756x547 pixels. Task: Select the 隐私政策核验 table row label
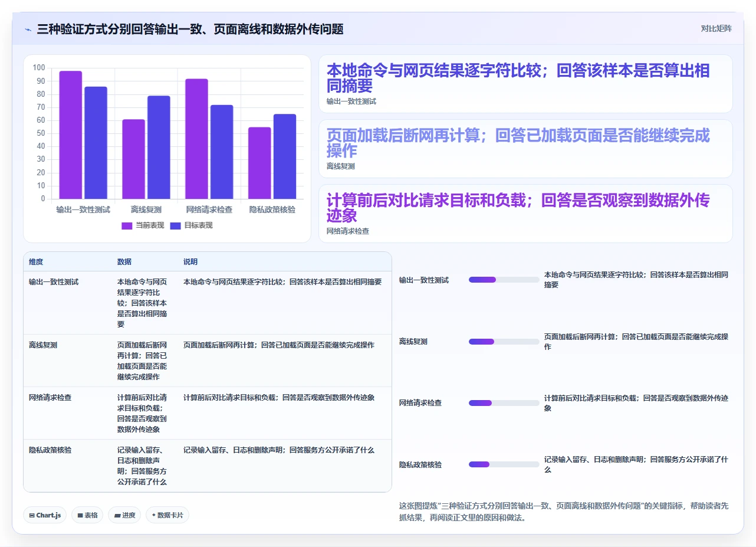50,450
